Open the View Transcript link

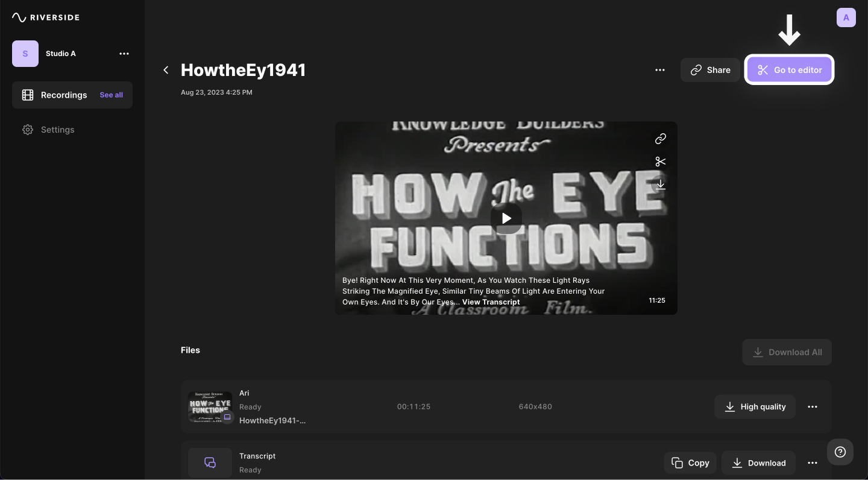coord(491,302)
